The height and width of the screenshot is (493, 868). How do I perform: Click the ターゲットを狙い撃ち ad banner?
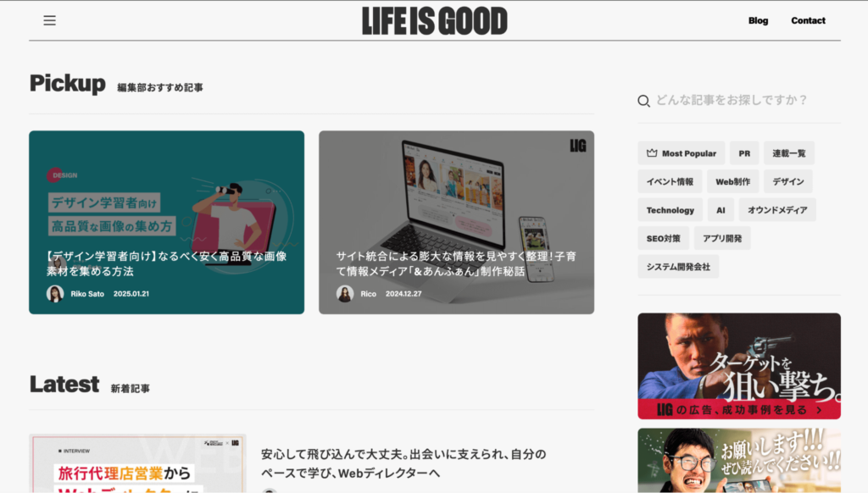[x=739, y=366]
